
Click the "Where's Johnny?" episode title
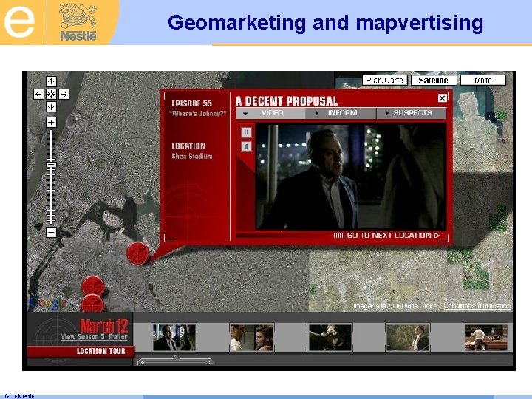[197, 114]
